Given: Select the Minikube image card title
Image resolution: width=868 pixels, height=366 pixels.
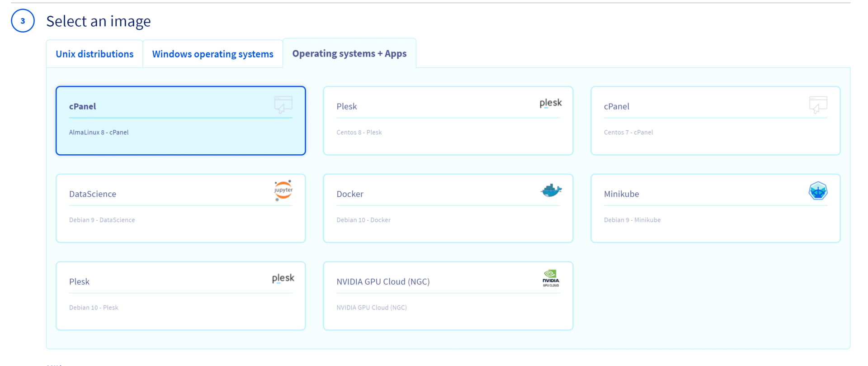Looking at the screenshot, I should coord(622,194).
